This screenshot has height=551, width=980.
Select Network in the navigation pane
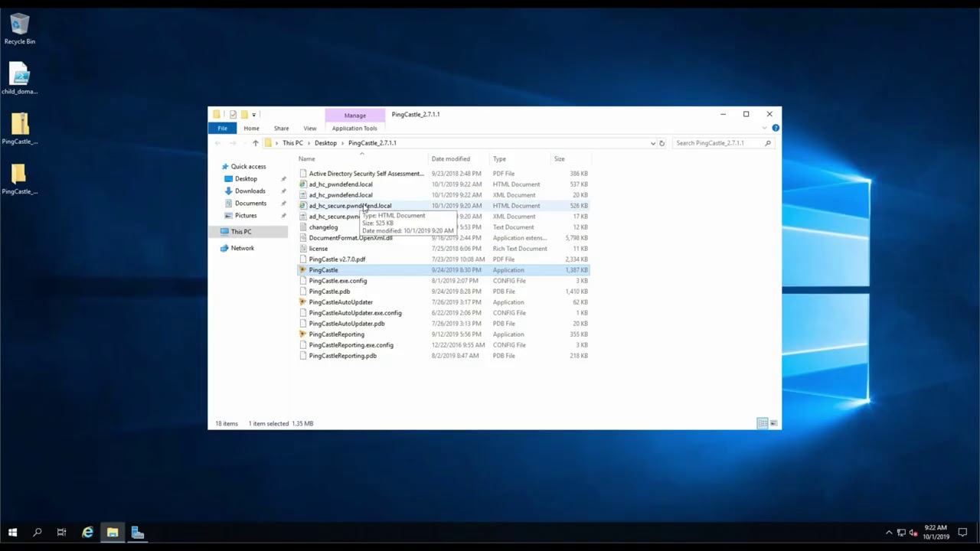tap(242, 248)
